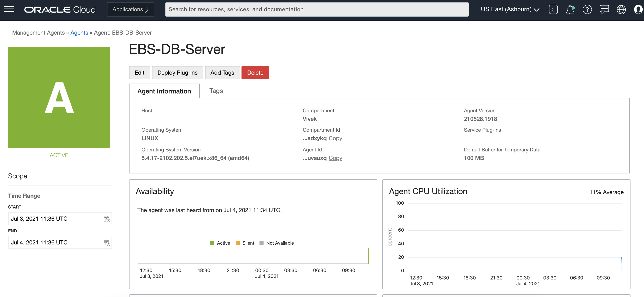Open the END date calendar picker
This screenshot has width=644, height=297.
(x=107, y=242)
